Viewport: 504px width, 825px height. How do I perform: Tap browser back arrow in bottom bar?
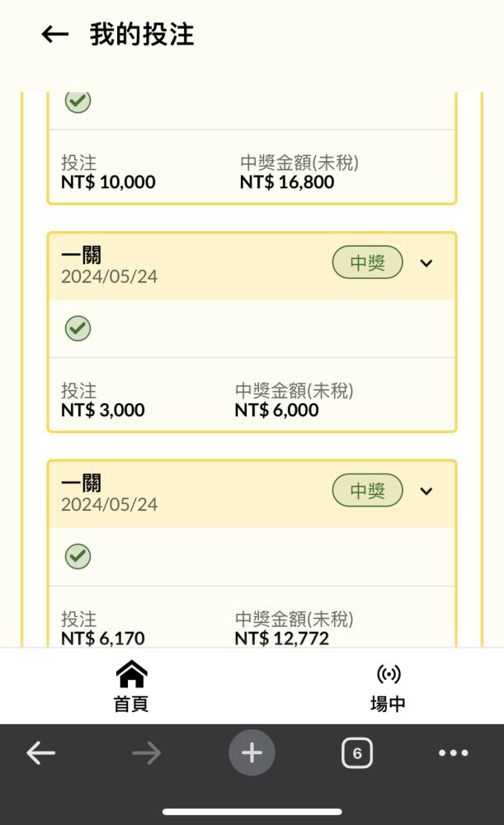41,753
